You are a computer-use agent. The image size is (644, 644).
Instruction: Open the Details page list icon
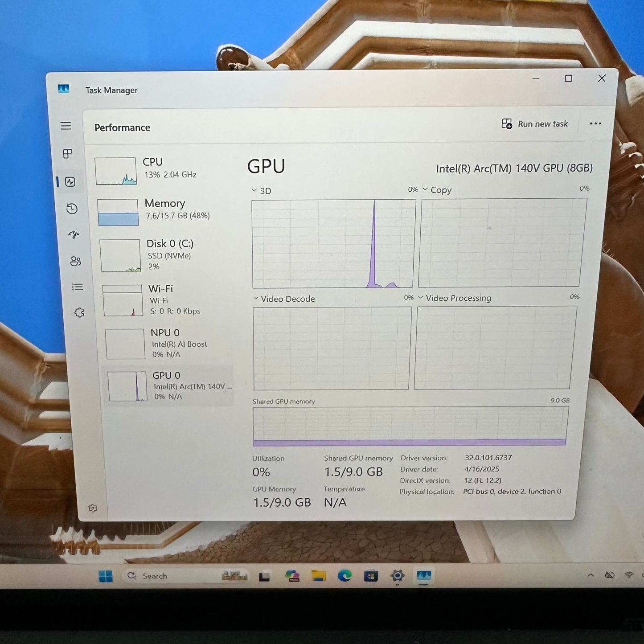point(78,287)
